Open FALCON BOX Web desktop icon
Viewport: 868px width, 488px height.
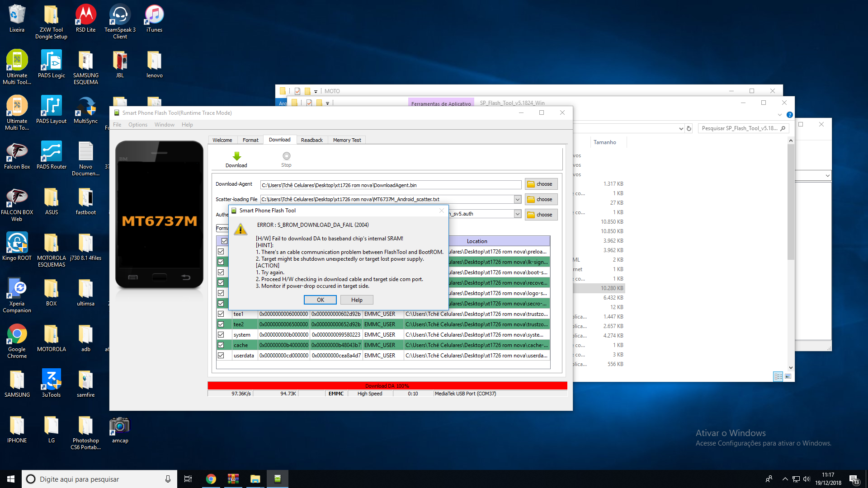[x=17, y=204]
